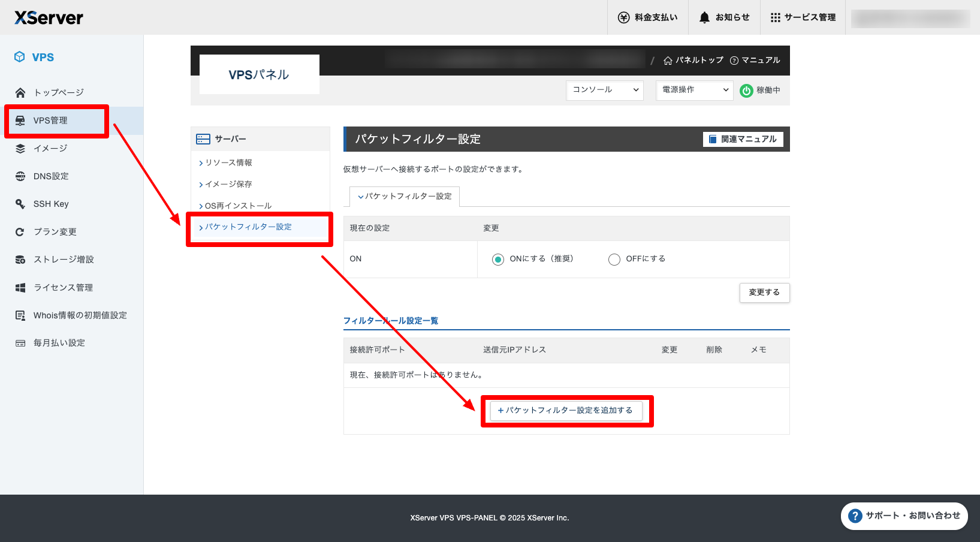Select リソース情報 in the server menu
980x542 pixels.
point(228,163)
